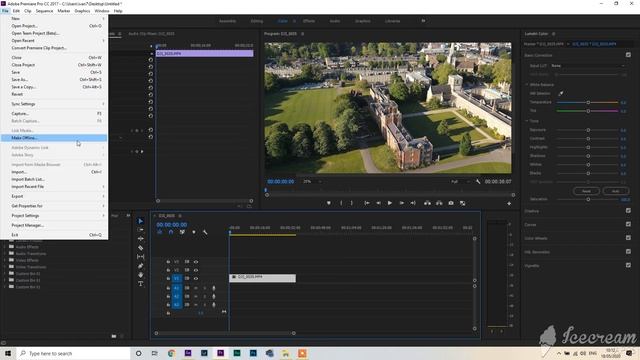Image resolution: width=640 pixels, height=360 pixels.
Task: Open Windows Start menu
Action: click(x=8, y=353)
